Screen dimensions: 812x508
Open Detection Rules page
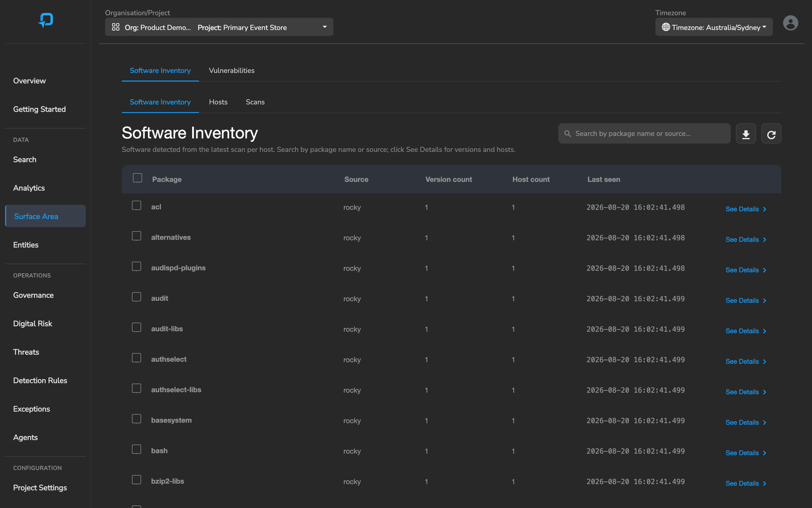[x=40, y=381]
